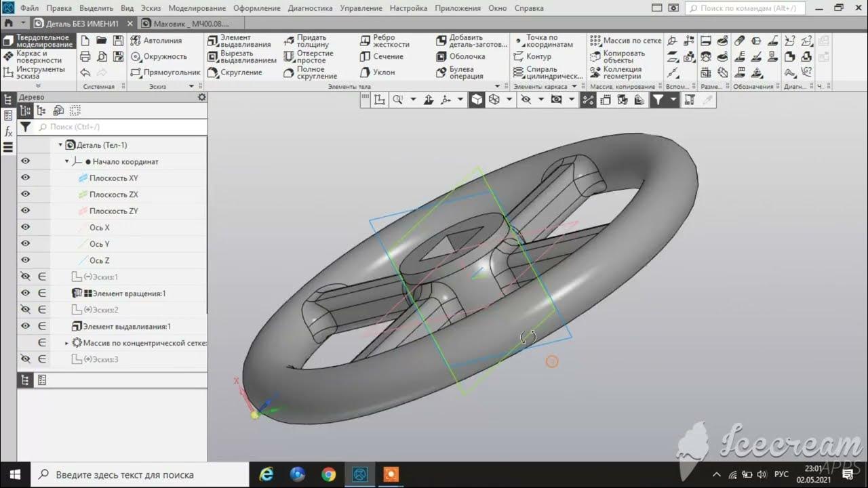Open the Файл menu
The height and width of the screenshot is (488, 868).
[29, 8]
